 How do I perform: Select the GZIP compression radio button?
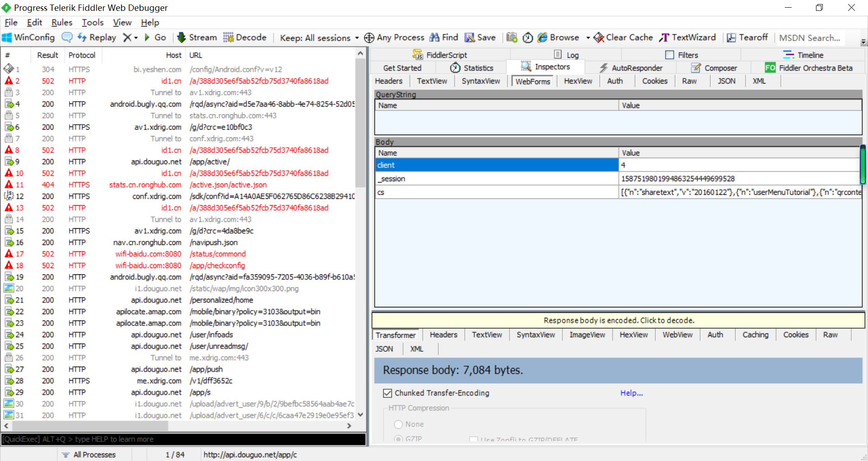(x=398, y=438)
